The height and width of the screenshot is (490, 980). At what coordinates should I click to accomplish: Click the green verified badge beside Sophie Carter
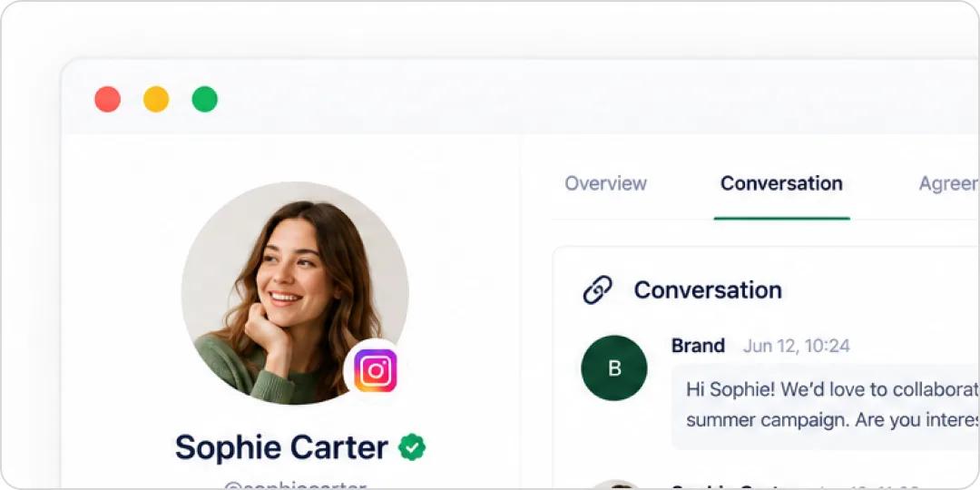point(412,446)
